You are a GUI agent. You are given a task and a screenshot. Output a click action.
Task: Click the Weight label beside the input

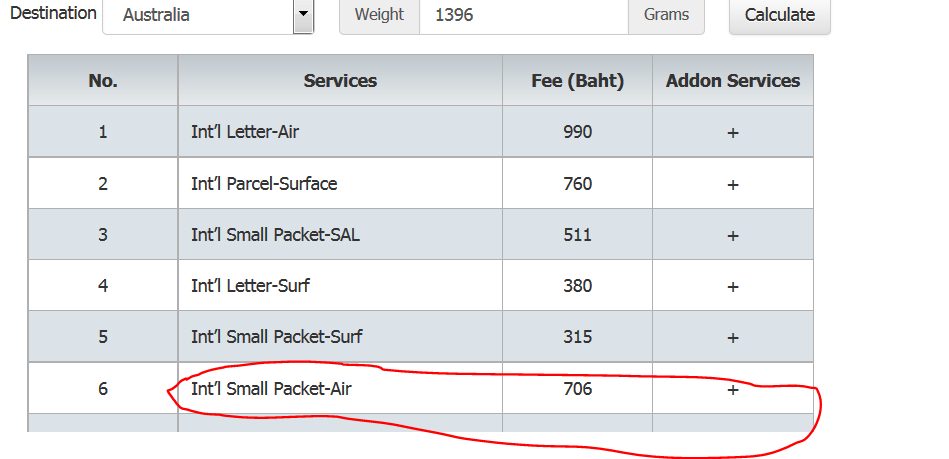coord(379,15)
